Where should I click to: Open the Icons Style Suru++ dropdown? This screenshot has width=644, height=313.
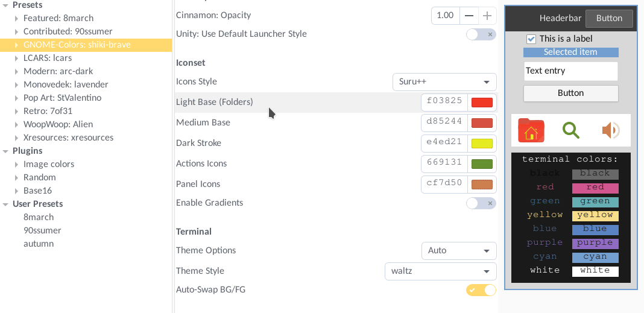click(444, 82)
